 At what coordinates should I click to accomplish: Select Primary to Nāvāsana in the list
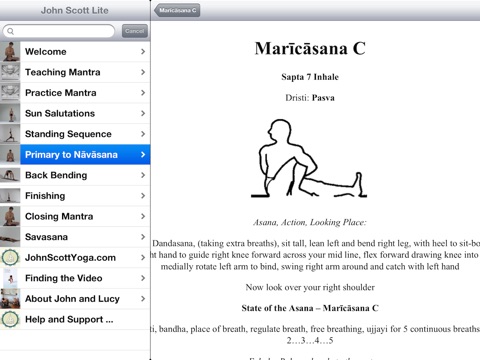pyautogui.click(x=75, y=155)
